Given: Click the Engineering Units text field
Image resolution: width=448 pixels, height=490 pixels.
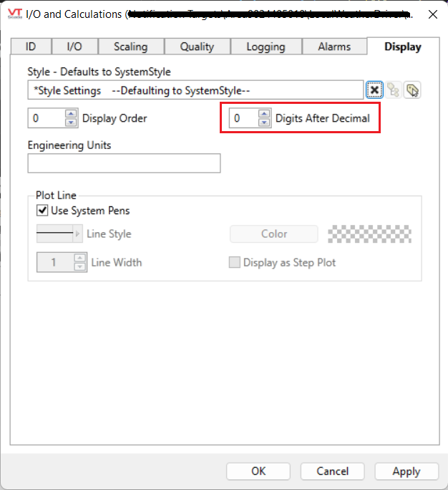Looking at the screenshot, I should click(124, 164).
